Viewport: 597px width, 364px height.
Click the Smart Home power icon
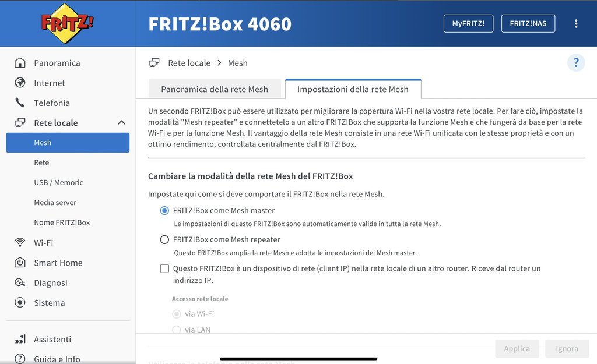pos(20,263)
